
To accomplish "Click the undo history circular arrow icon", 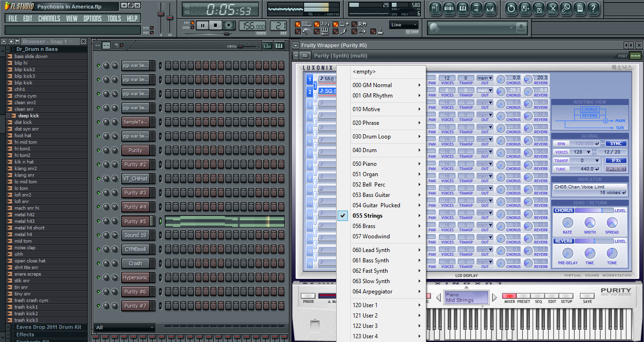I will click(511, 8).
